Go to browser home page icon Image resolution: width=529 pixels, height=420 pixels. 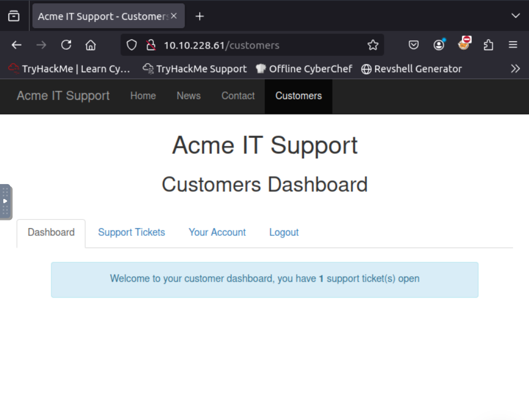coord(90,45)
